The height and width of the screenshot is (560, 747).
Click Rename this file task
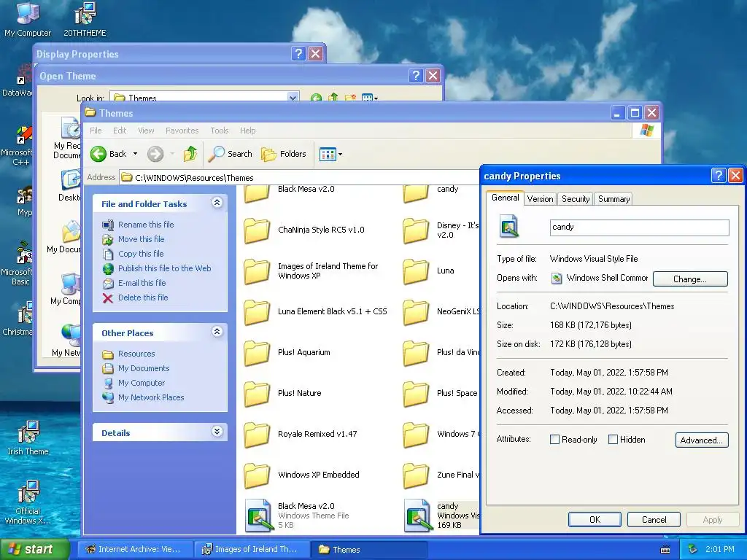pyautogui.click(x=146, y=225)
